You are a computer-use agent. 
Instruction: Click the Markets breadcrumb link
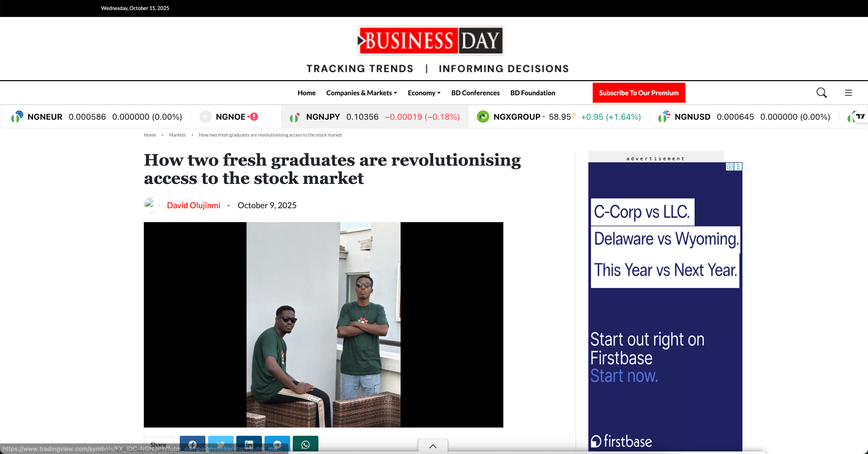[177, 135]
